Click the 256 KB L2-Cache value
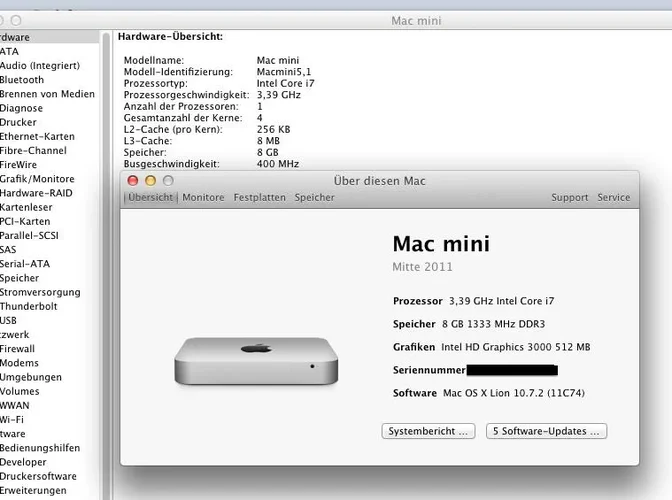The image size is (672, 500). [273, 129]
